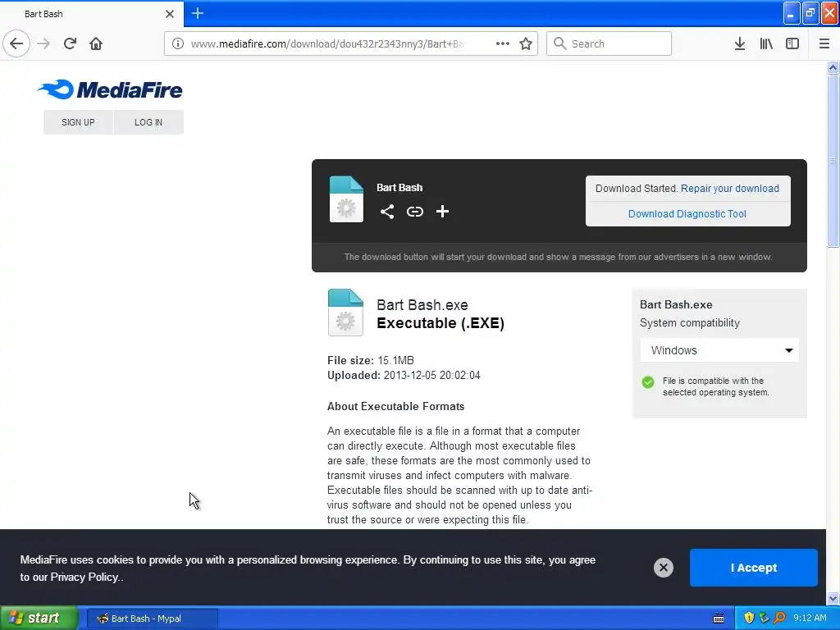Click the page scrollbar up arrow

pyautogui.click(x=833, y=67)
